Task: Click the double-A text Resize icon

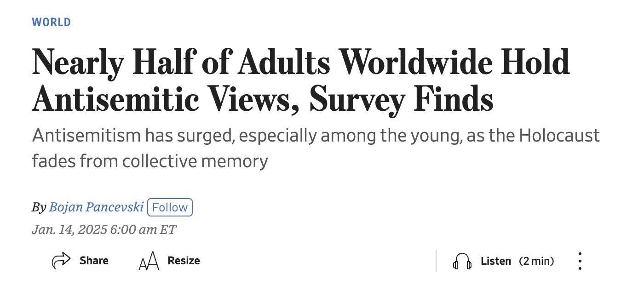Action: (149, 262)
